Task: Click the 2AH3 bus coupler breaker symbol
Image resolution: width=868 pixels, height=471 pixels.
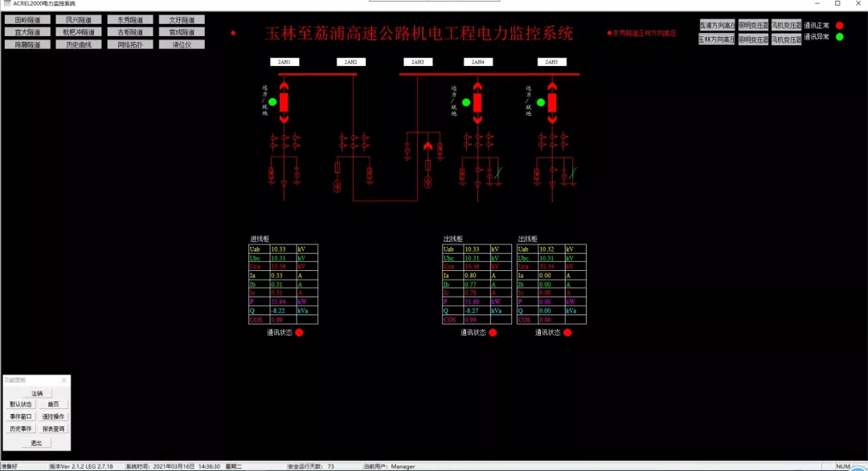Action: tap(428, 147)
